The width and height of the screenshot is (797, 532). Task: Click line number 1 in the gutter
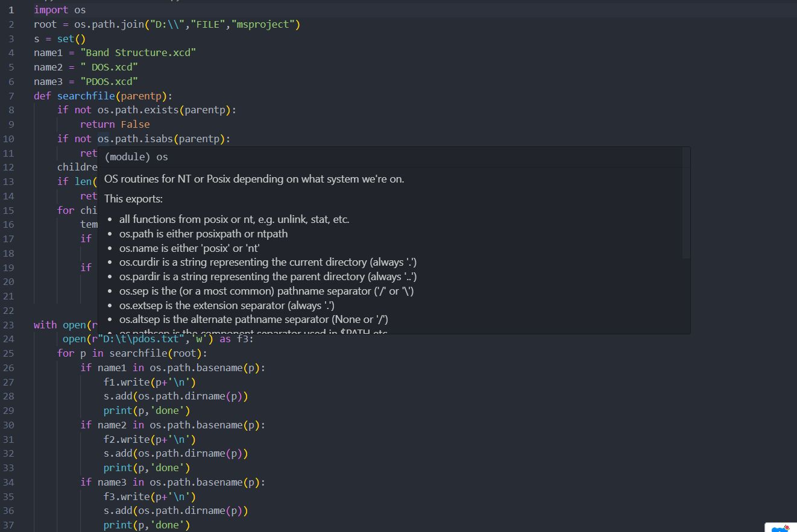11,10
